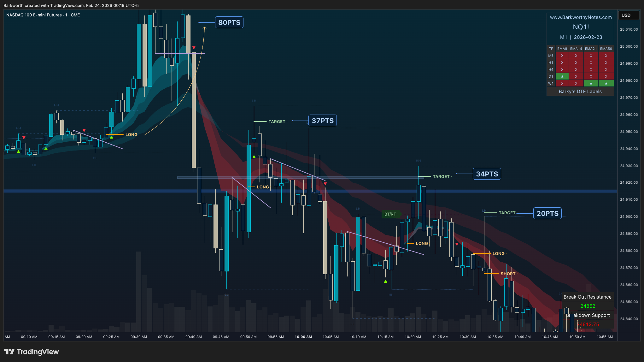Click the green W1 EMA50 arrow cell

(606, 83)
